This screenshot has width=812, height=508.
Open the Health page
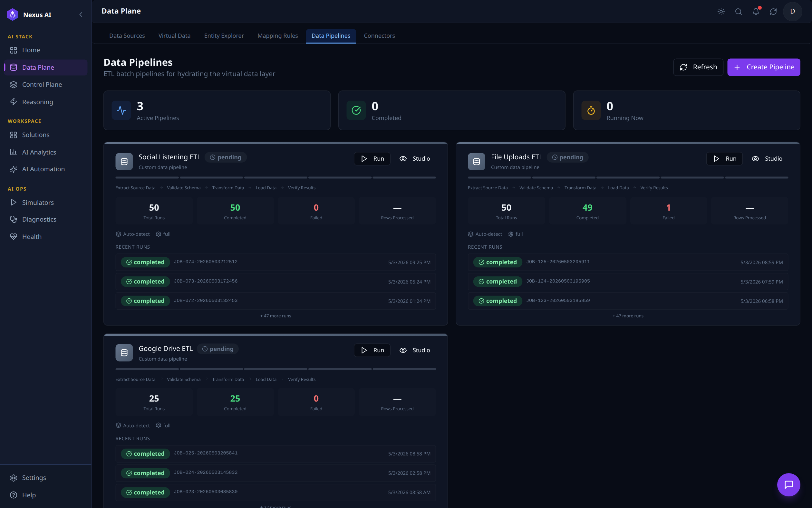(x=46, y=236)
